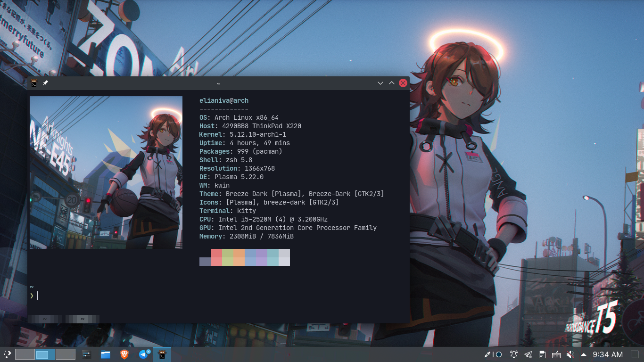Click the cyan color block in neofetch palette

pyautogui.click(x=273, y=257)
